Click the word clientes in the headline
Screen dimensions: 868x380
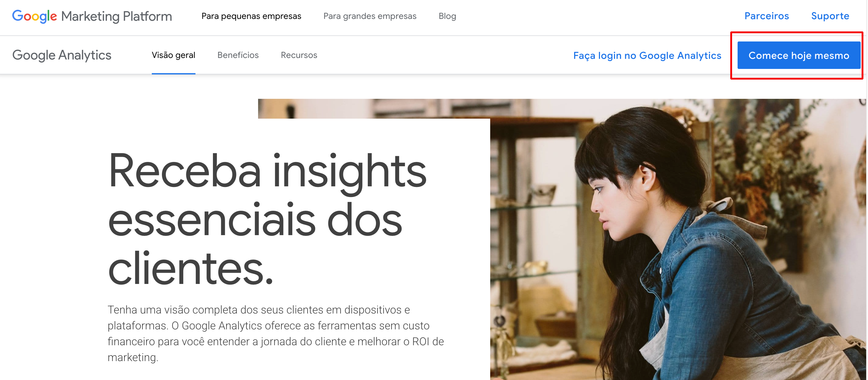coord(190,268)
